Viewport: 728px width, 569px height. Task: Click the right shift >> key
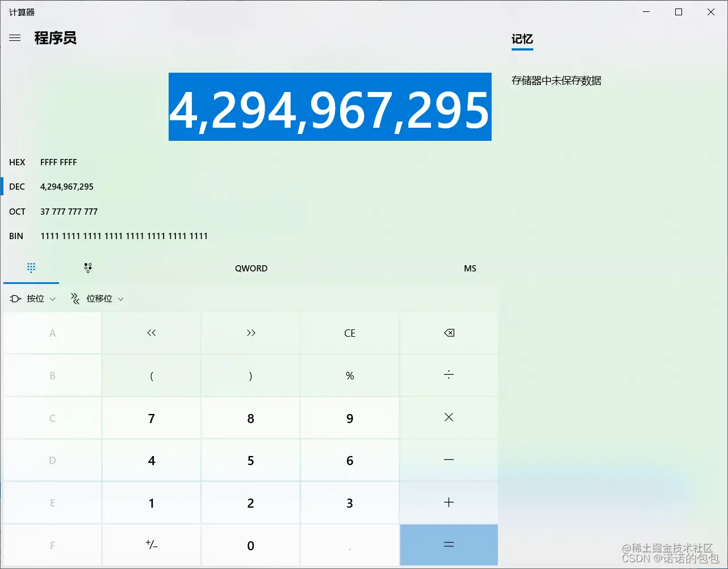[x=250, y=333]
